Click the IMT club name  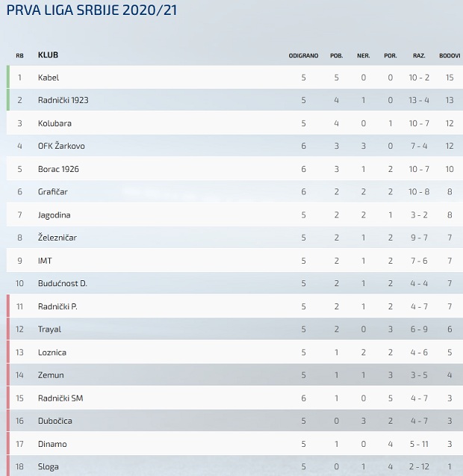pos(45,261)
